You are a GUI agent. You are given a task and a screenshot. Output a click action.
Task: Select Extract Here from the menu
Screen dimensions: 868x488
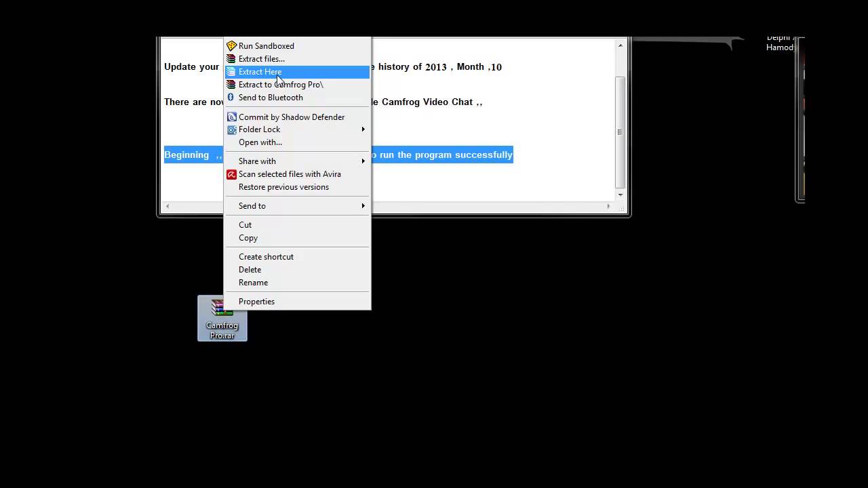click(x=298, y=72)
